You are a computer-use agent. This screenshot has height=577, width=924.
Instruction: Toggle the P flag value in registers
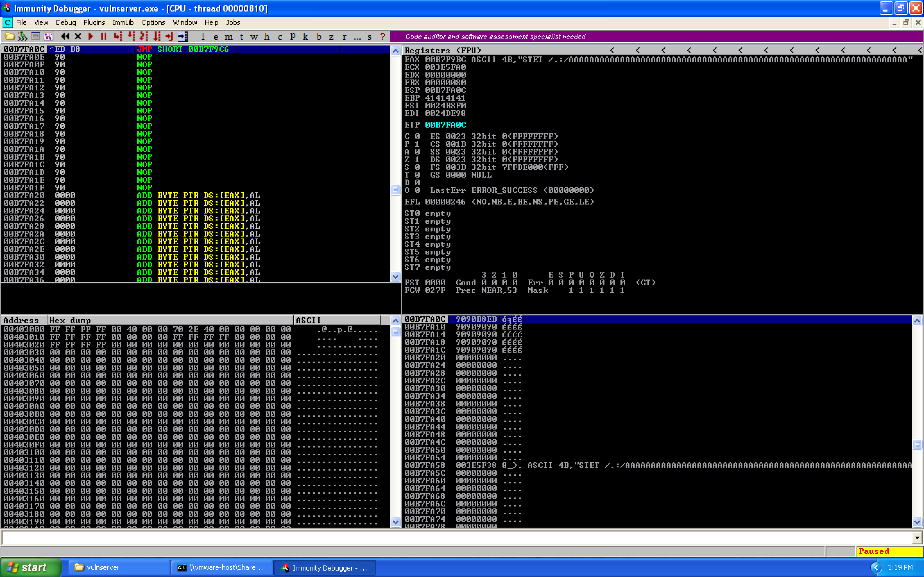(417, 144)
